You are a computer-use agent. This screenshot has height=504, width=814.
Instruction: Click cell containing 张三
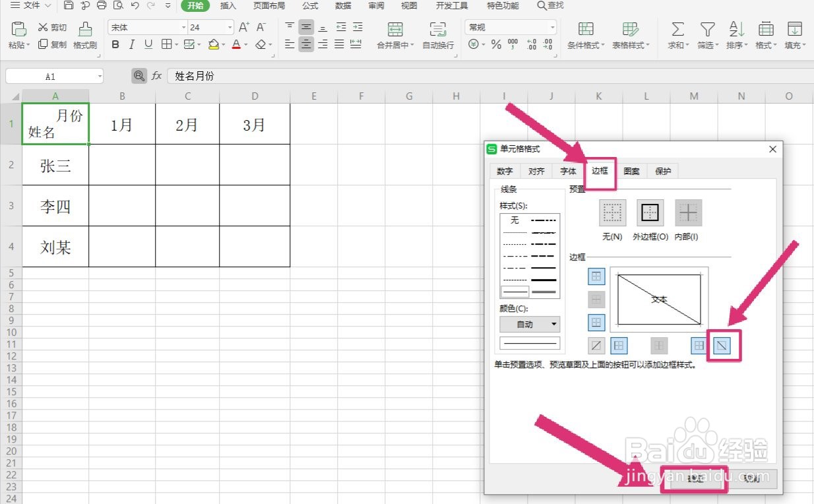tap(55, 165)
